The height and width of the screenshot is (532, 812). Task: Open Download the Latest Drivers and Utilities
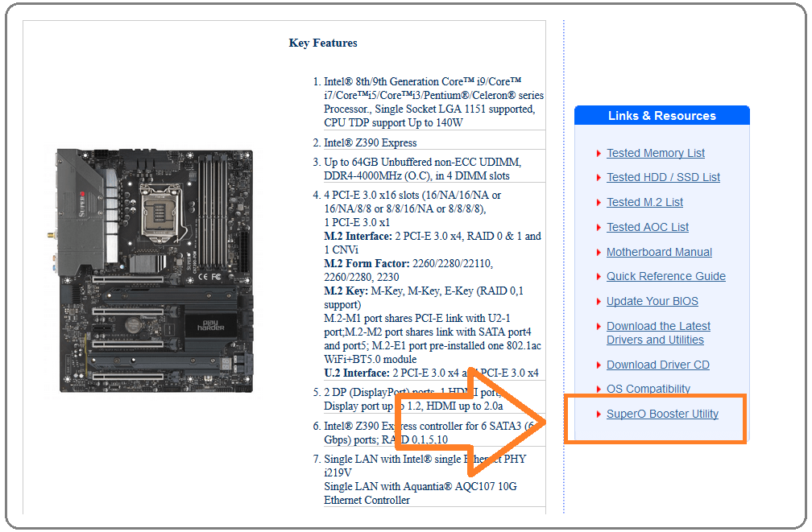pyautogui.click(x=658, y=333)
